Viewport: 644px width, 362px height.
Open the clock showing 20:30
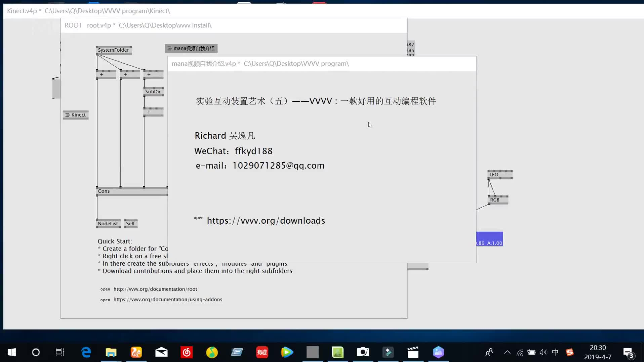598,352
